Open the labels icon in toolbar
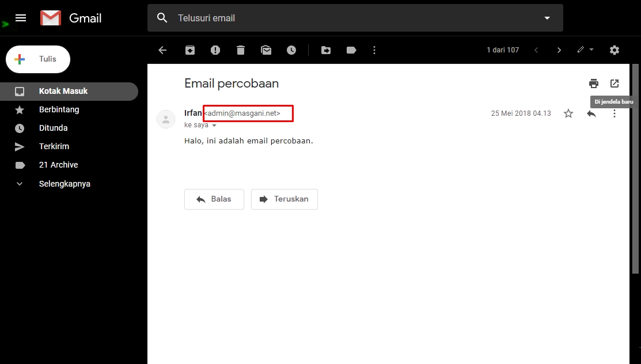The image size is (641, 364). coord(351,50)
